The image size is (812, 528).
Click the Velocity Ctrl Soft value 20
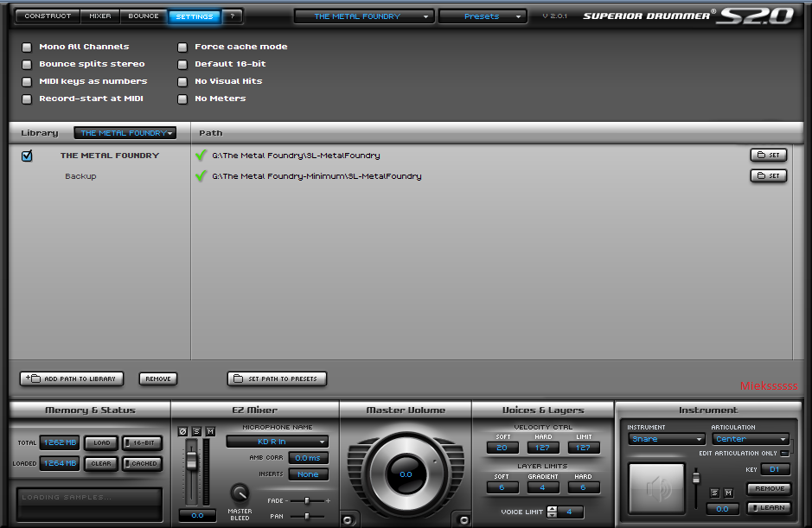coord(502,448)
